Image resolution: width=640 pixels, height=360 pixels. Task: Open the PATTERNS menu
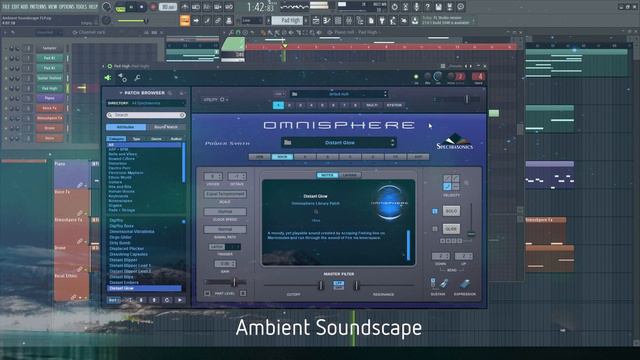[38, 7]
